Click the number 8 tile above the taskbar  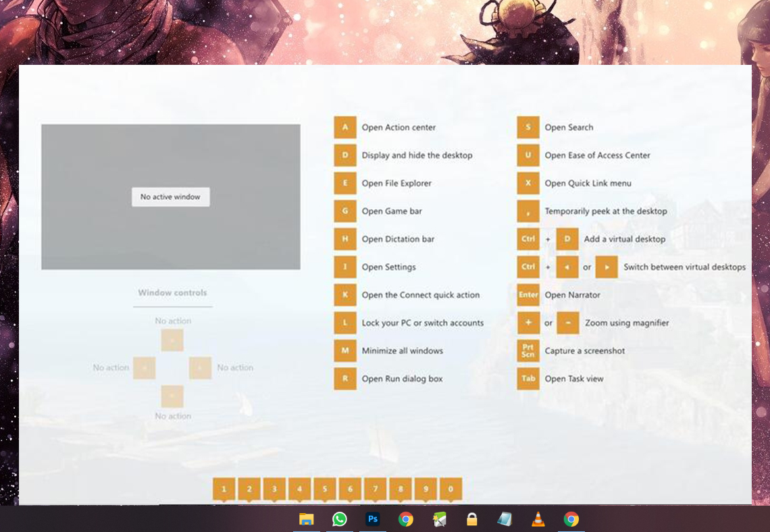point(401,489)
